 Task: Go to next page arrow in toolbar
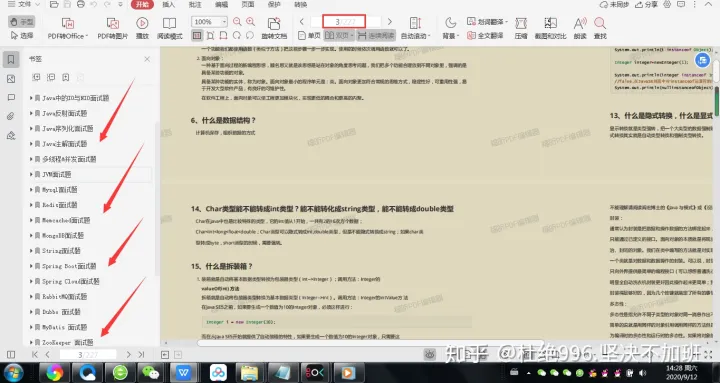point(389,22)
